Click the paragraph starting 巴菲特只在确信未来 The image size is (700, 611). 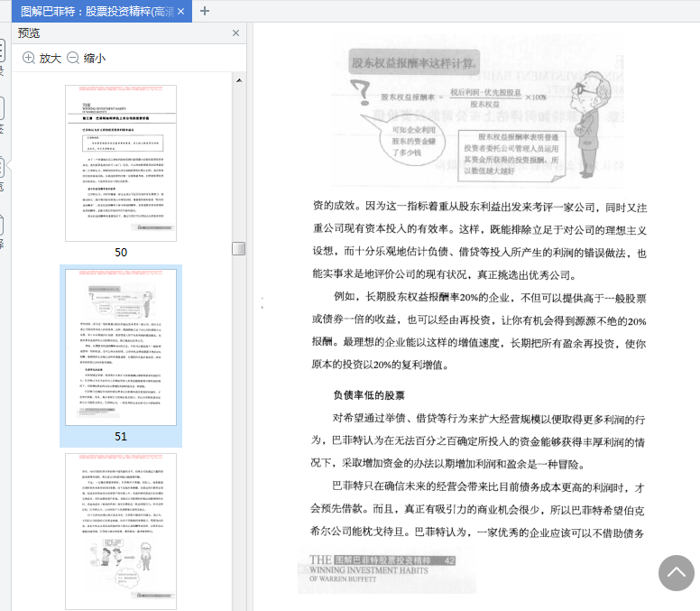coord(478,510)
